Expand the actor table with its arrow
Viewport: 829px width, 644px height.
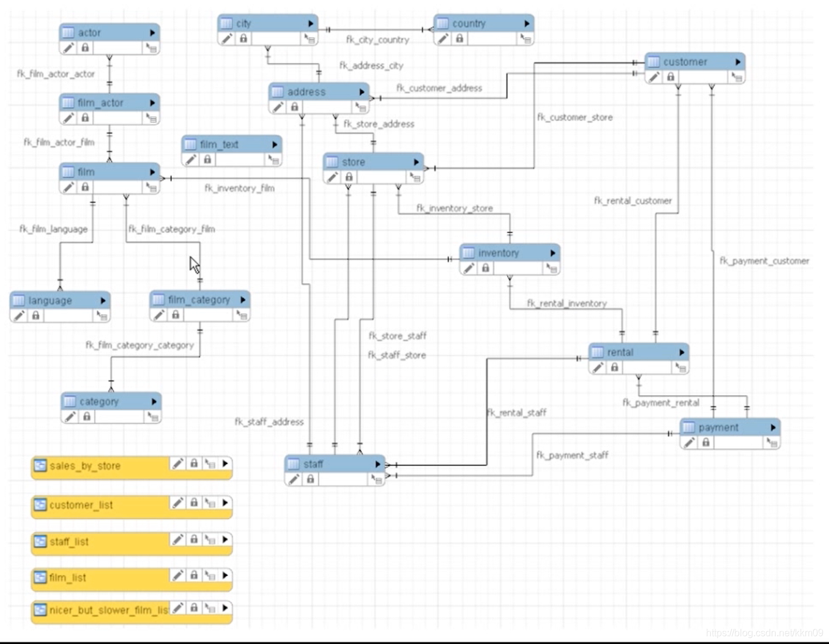[x=152, y=32]
